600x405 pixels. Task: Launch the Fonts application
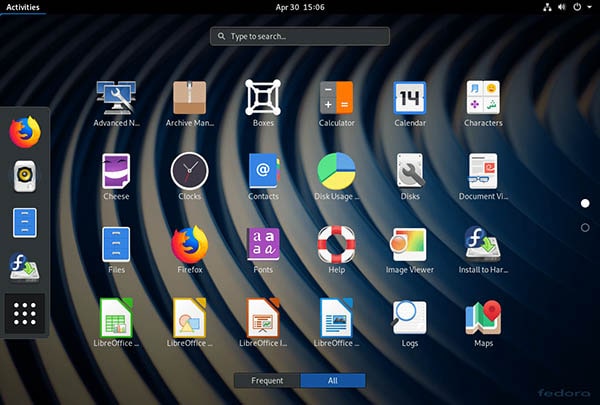(x=263, y=245)
